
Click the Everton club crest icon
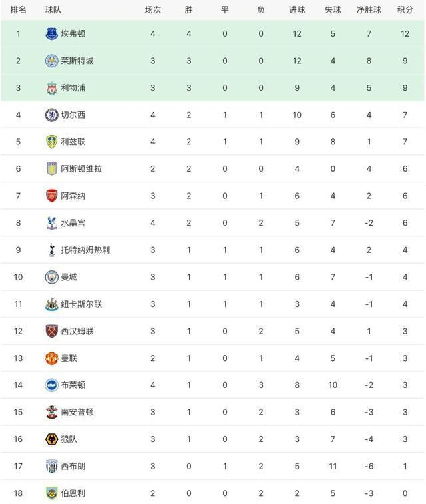coord(51,33)
